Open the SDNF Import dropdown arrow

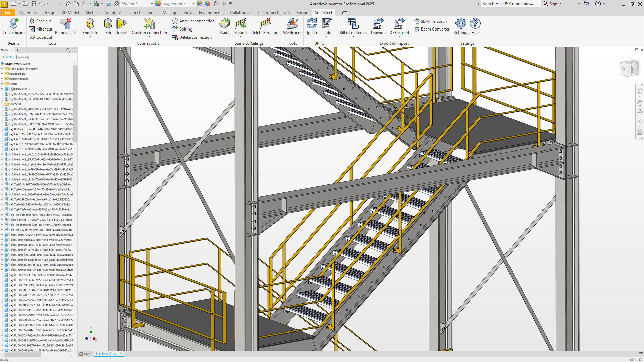click(446, 21)
